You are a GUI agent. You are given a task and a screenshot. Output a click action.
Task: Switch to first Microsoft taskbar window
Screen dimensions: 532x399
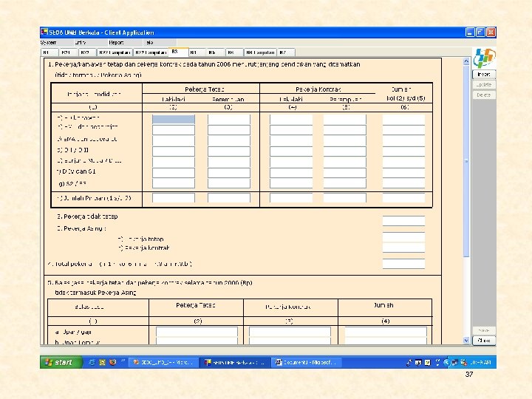click(164, 362)
